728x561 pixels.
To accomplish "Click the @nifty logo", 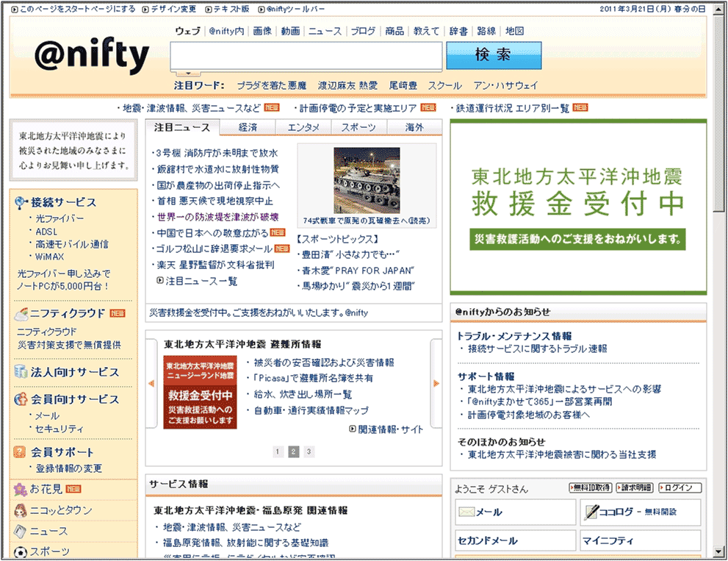I will point(92,56).
